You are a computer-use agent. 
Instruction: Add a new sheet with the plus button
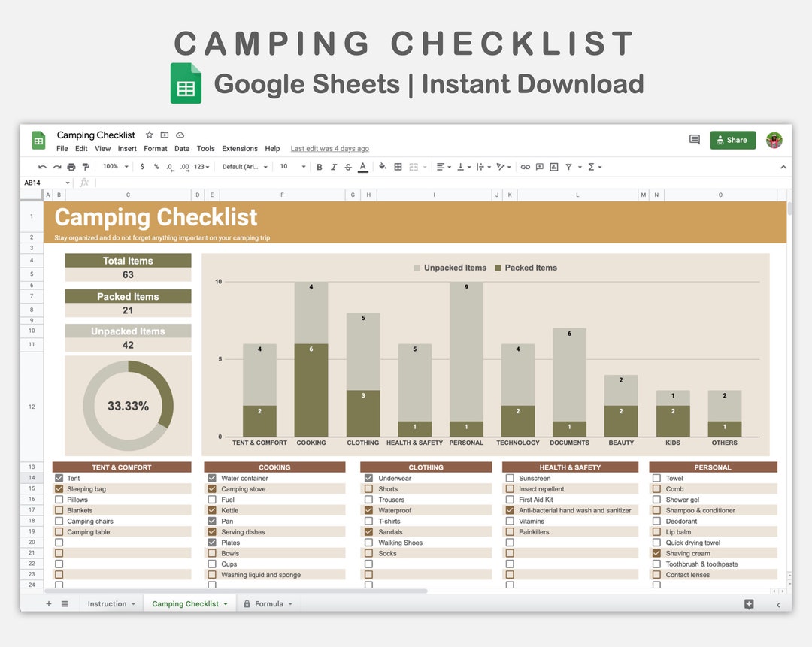[x=47, y=603]
